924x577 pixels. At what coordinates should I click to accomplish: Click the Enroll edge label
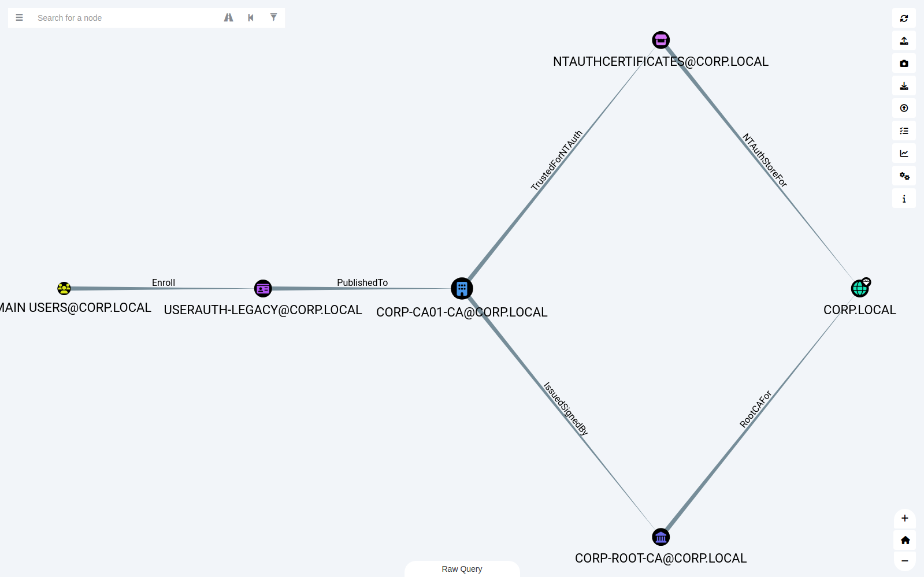164,282
